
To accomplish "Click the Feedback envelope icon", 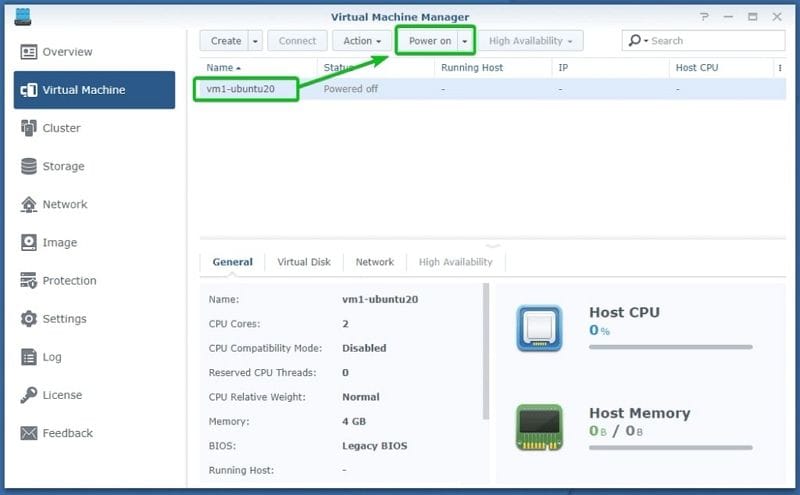I will [29, 433].
